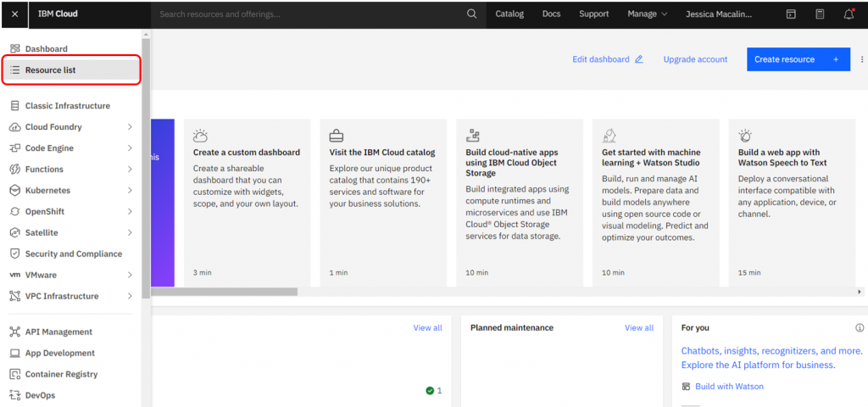Click the Classic Infrastructure icon
Image resolution: width=868 pixels, height=407 pixels.
pyautogui.click(x=15, y=105)
